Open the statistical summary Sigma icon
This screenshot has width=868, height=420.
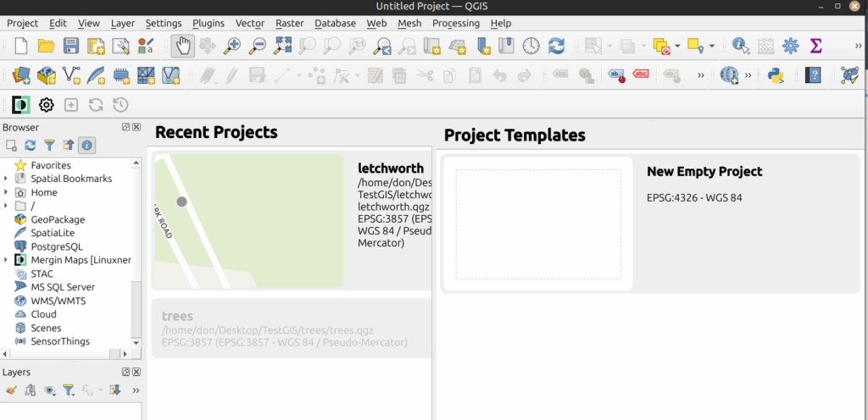[815, 46]
